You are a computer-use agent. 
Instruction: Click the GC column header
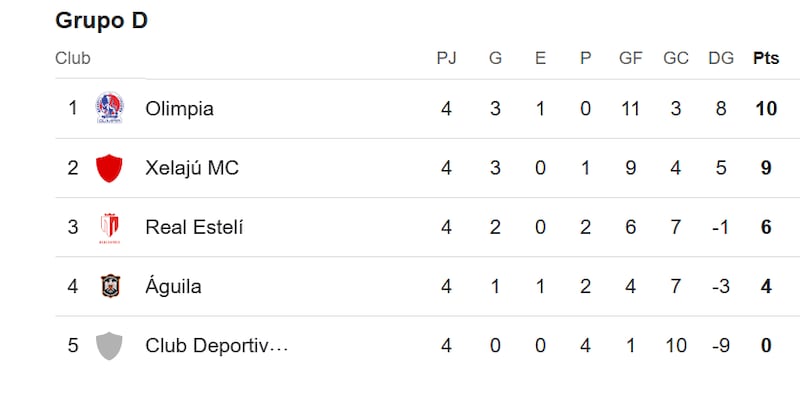(x=676, y=58)
